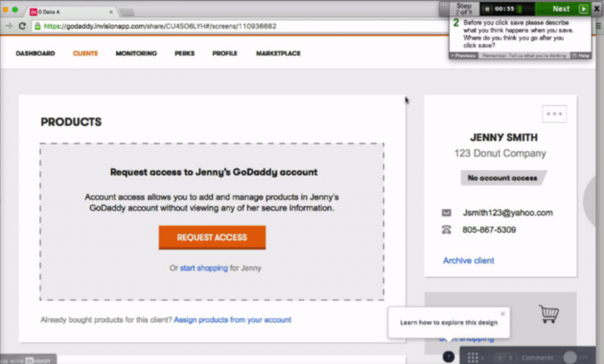
Task: Click the '123 Donut Company' text
Action: coord(500,153)
